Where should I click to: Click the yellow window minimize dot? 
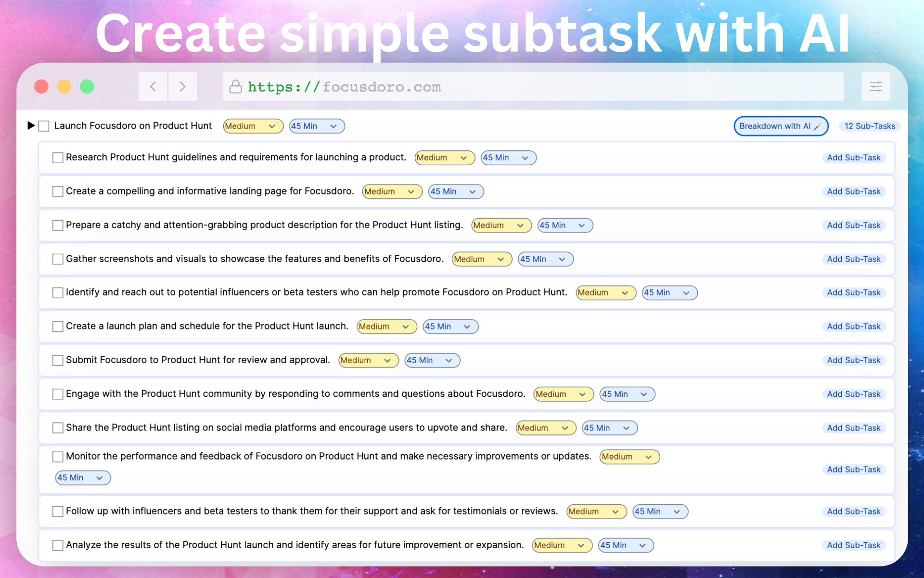click(64, 87)
